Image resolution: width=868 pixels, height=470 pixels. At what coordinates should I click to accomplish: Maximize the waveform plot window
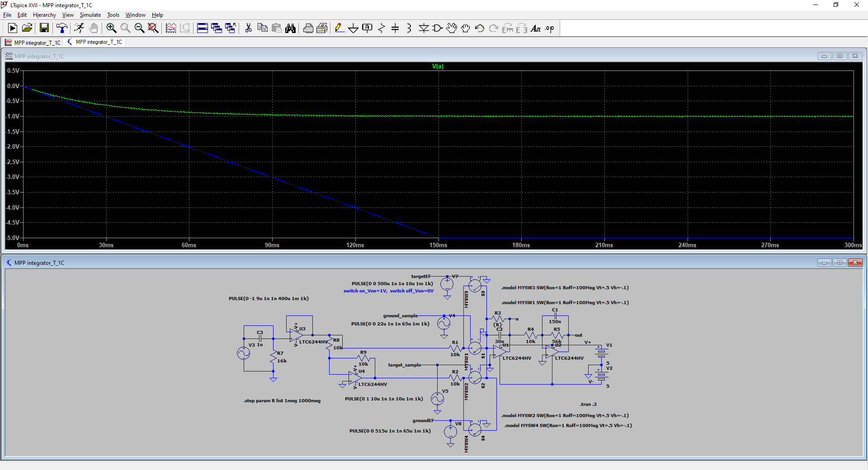point(840,56)
